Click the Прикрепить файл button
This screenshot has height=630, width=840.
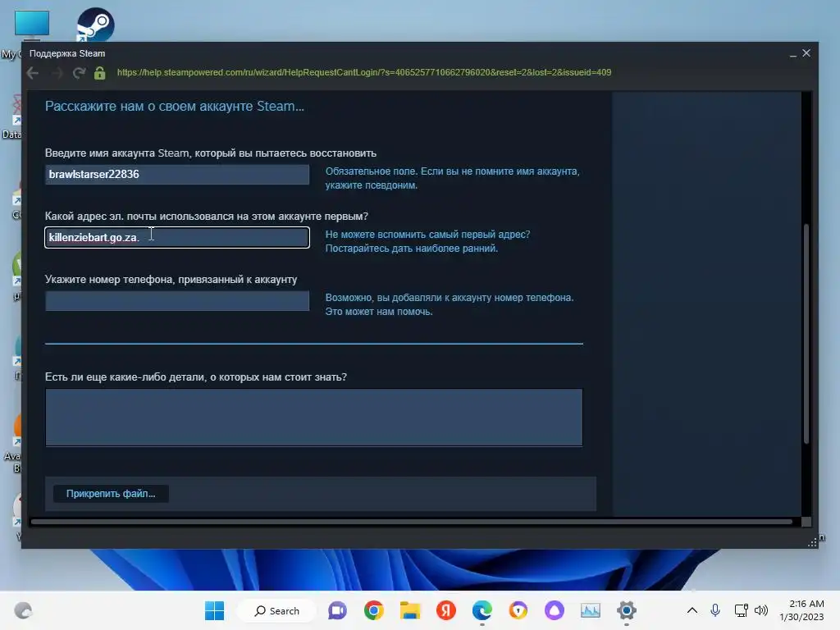coord(111,493)
